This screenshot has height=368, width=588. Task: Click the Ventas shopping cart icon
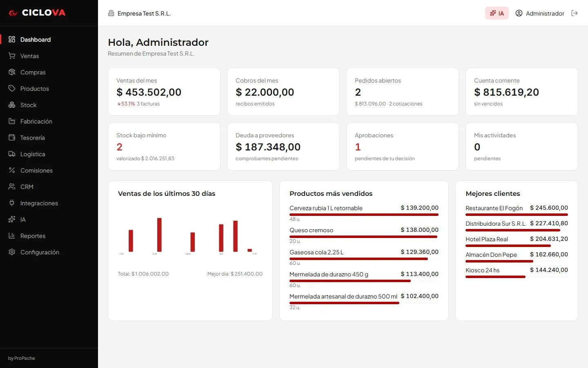point(12,56)
